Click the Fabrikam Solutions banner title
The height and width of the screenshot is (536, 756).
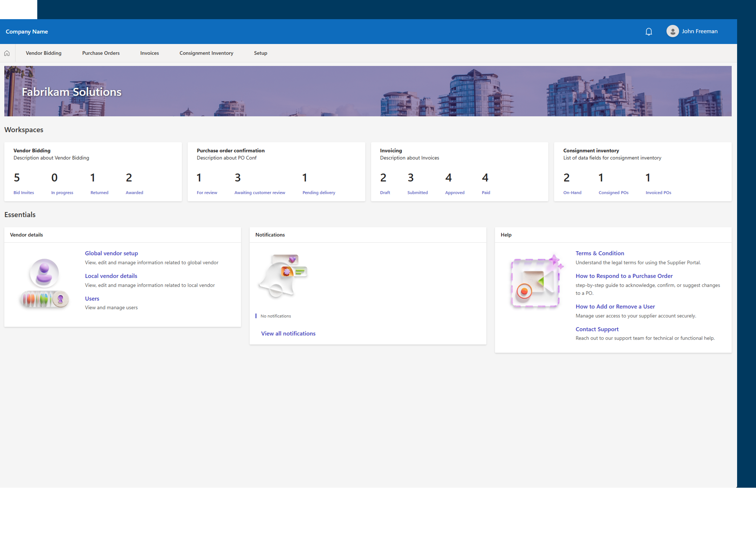coord(72,92)
